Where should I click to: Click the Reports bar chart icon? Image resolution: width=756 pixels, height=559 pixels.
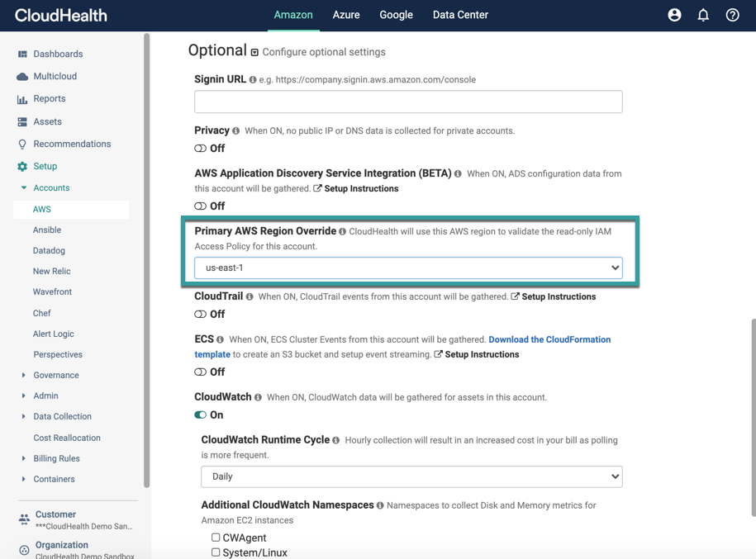22,99
